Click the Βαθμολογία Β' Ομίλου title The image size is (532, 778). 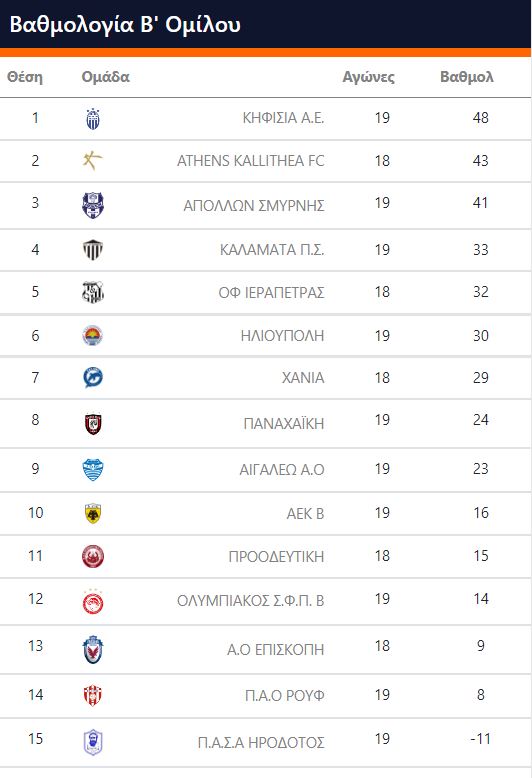tap(125, 25)
